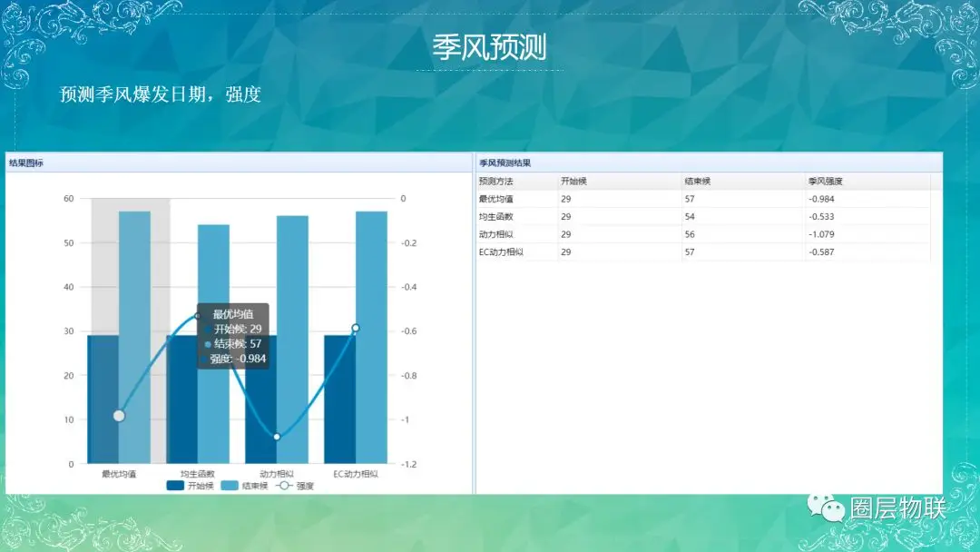980x552 pixels.
Task: Select the EC动力相似 table row
Action: pyautogui.click(x=703, y=251)
